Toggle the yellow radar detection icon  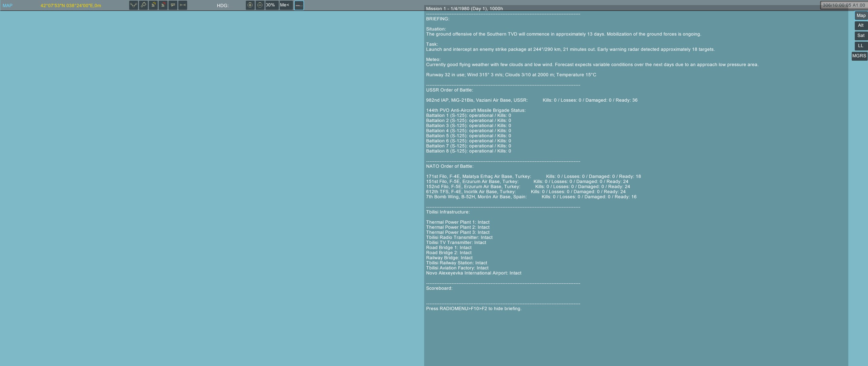click(153, 5)
